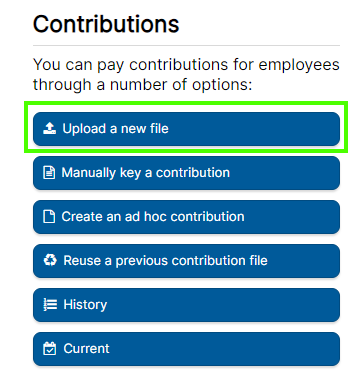362x382 pixels.
Task: Click the blank right side of the Current button
Action: [223, 349]
